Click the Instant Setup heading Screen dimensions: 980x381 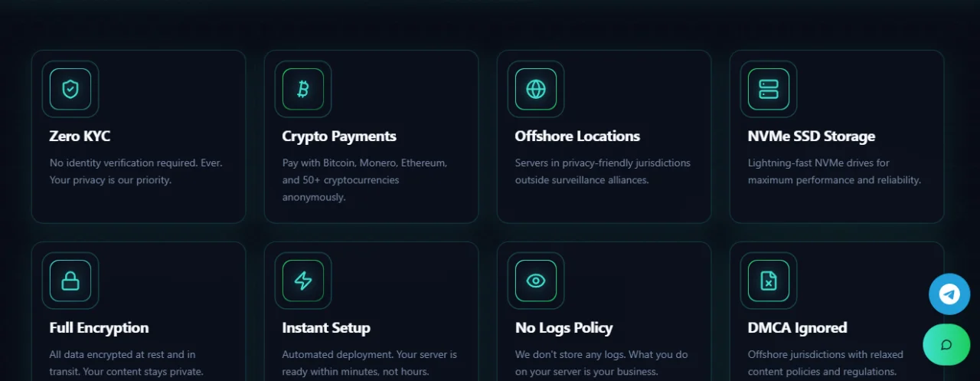tap(326, 328)
